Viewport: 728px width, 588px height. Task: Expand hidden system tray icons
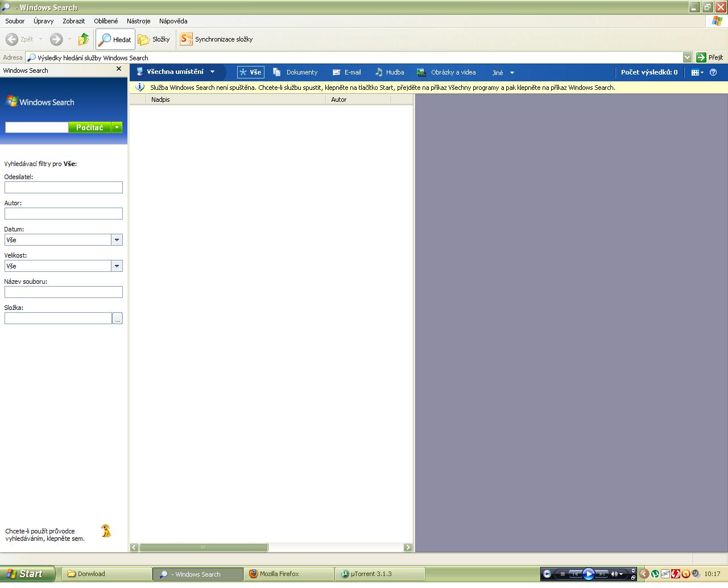click(x=644, y=574)
